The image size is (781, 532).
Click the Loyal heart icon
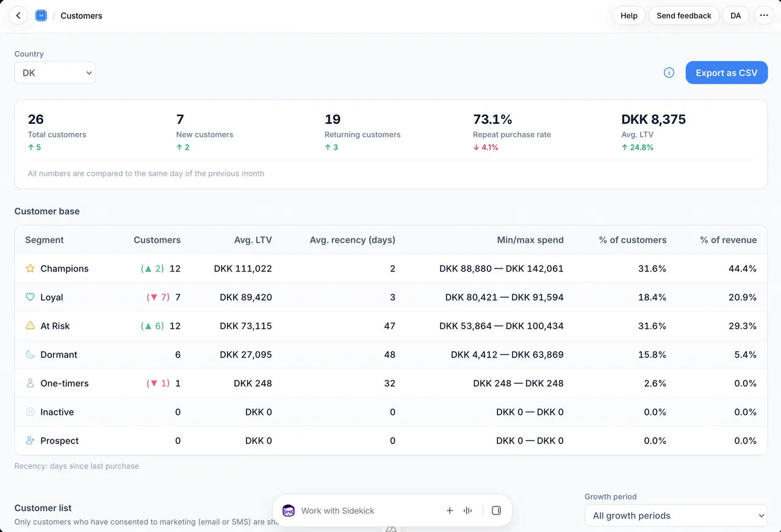30,297
